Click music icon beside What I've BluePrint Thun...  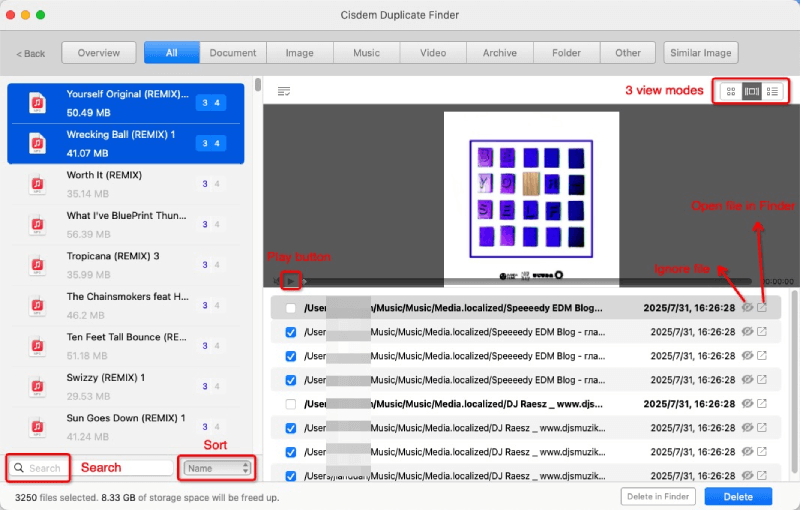[x=37, y=224]
